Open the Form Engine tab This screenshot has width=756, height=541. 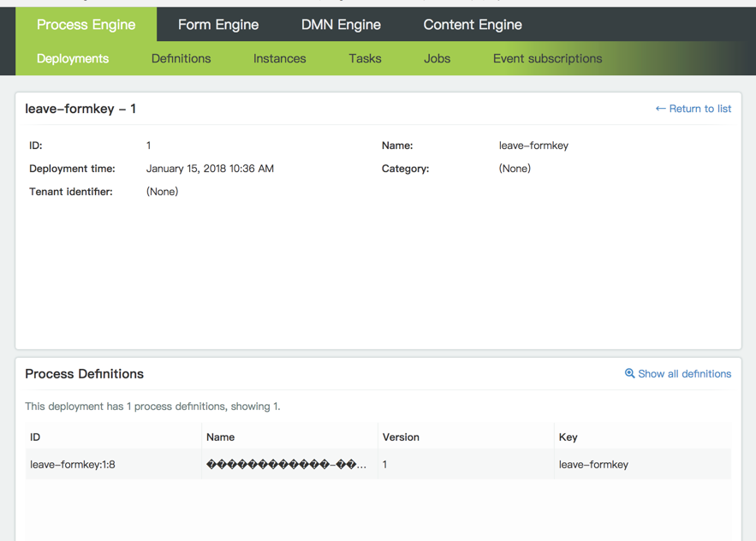click(x=218, y=25)
